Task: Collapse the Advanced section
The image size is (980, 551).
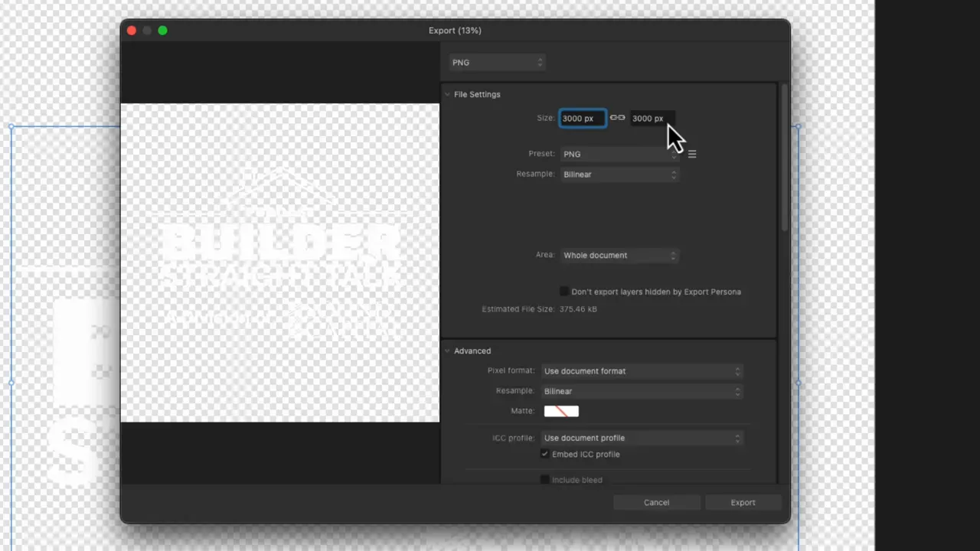Action: [448, 350]
